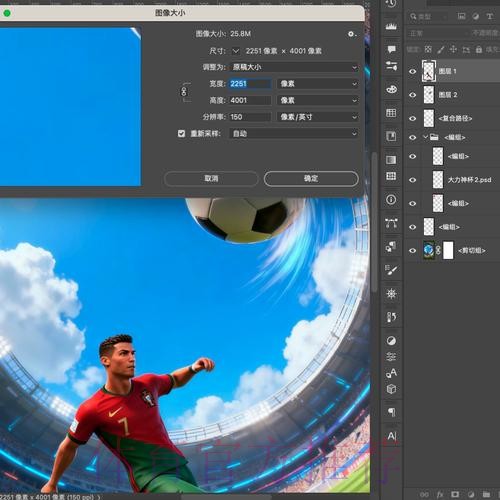Open the Paragraph panel icon

tap(391, 412)
